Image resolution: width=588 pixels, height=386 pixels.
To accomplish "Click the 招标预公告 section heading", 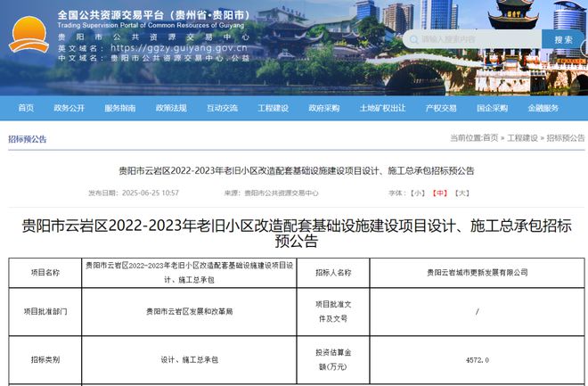I will pos(28,139).
